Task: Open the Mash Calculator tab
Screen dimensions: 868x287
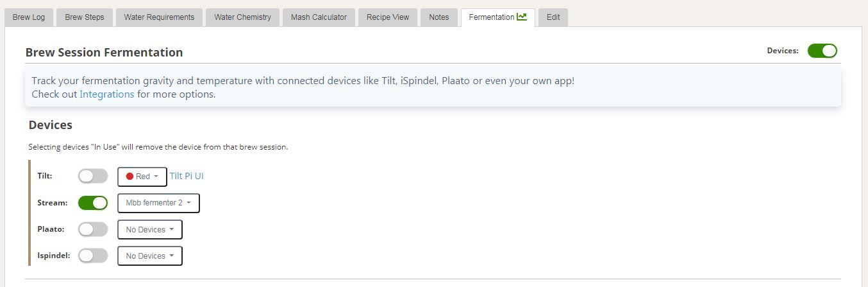Action: click(319, 17)
